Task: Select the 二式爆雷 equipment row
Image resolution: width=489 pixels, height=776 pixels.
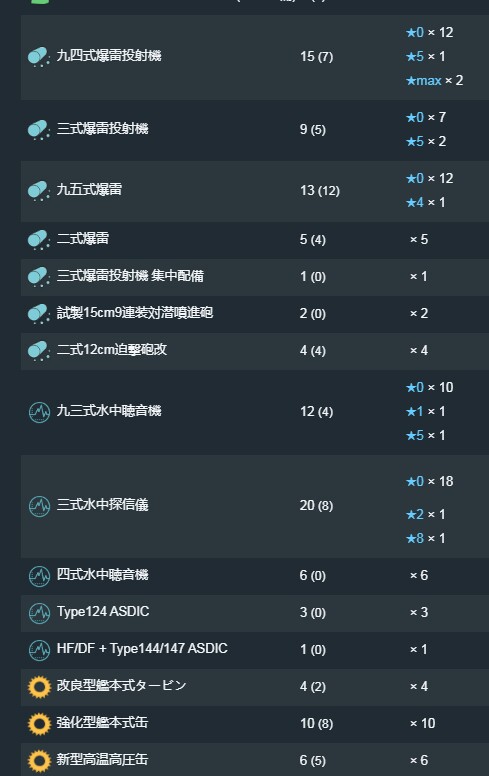Action: coord(255,240)
